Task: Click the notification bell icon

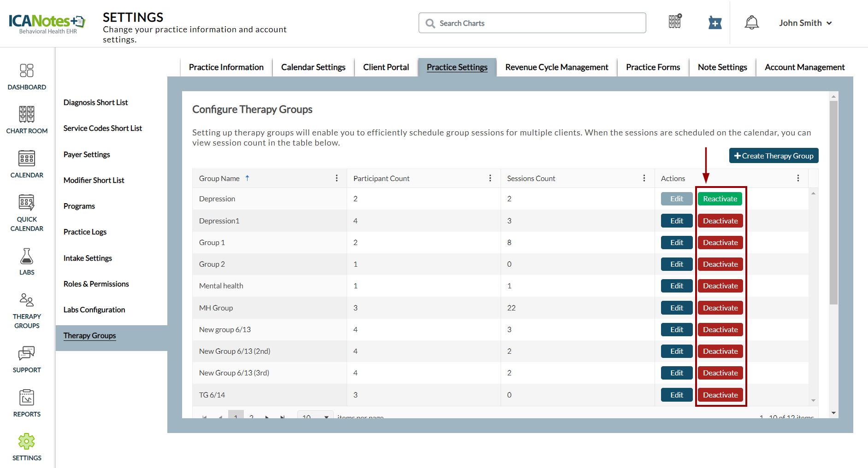Action: (751, 23)
